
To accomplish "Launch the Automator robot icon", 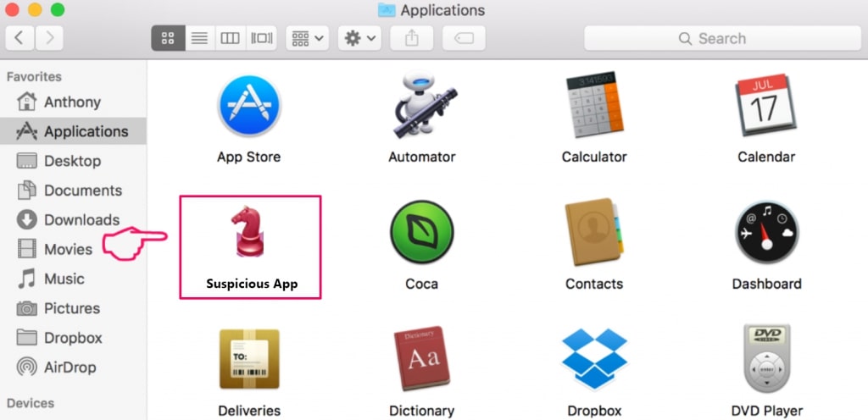I will (x=421, y=106).
